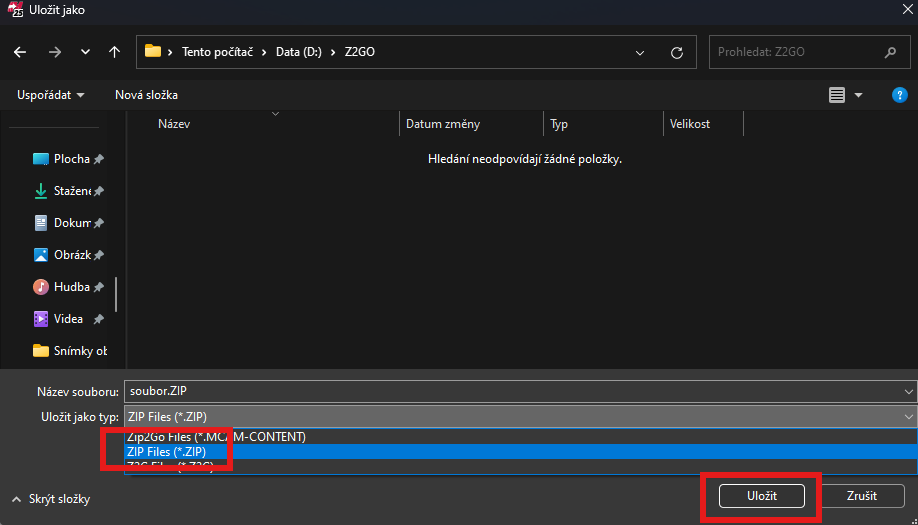The image size is (918, 525).
Task: Open the help question mark icon
Action: coord(899,95)
